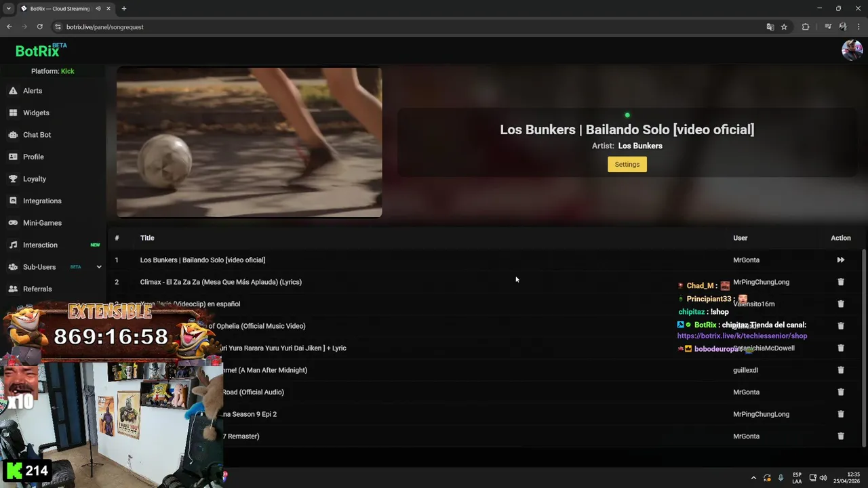Click user MrGonta in first row

pyautogui.click(x=746, y=260)
